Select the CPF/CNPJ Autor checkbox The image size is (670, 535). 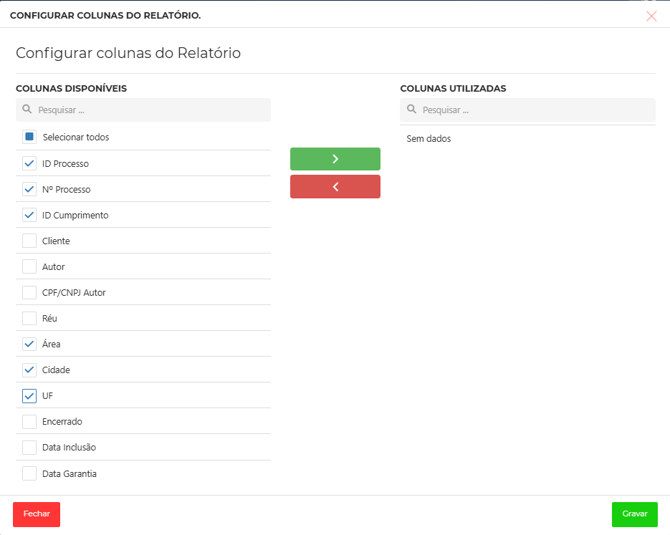click(x=30, y=293)
